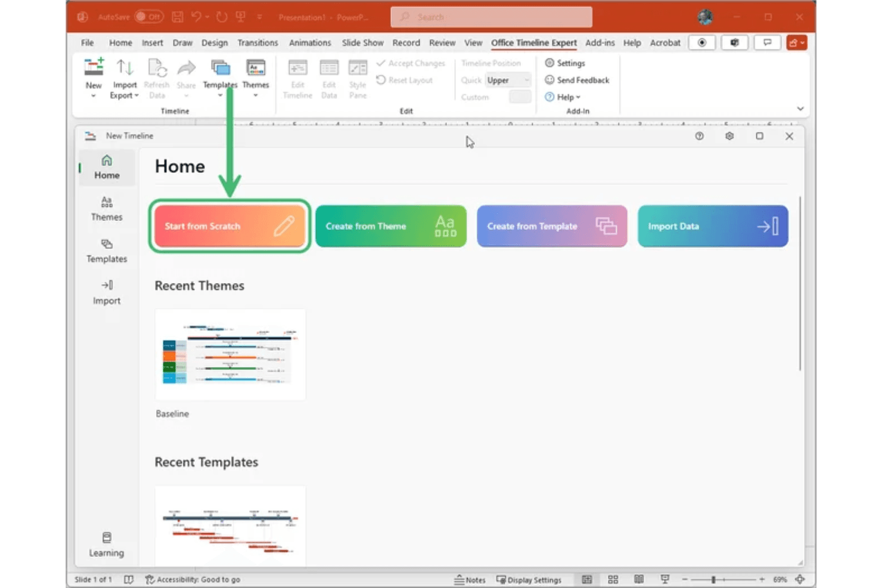
Task: Toggle Notes in the status bar
Action: point(470,580)
